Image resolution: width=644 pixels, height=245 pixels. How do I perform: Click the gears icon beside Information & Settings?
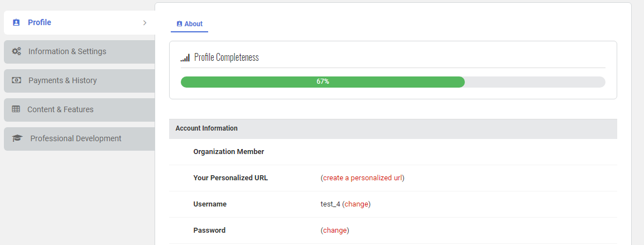coord(17,51)
